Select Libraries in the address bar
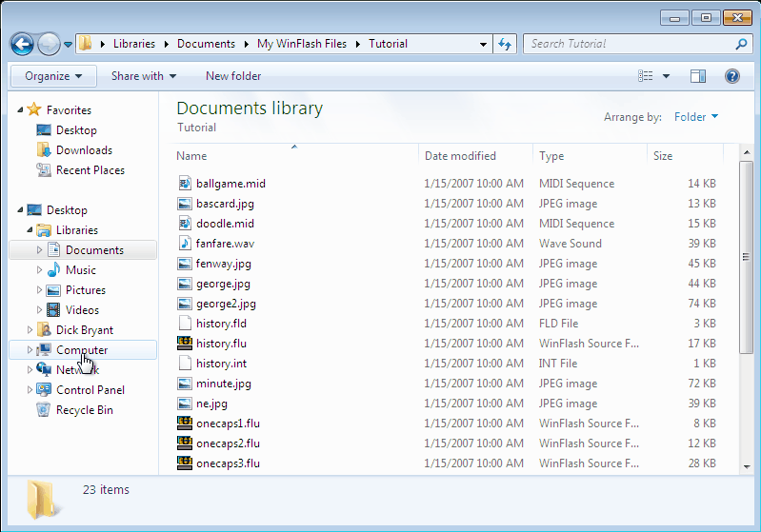This screenshot has height=532, width=761. click(x=134, y=44)
